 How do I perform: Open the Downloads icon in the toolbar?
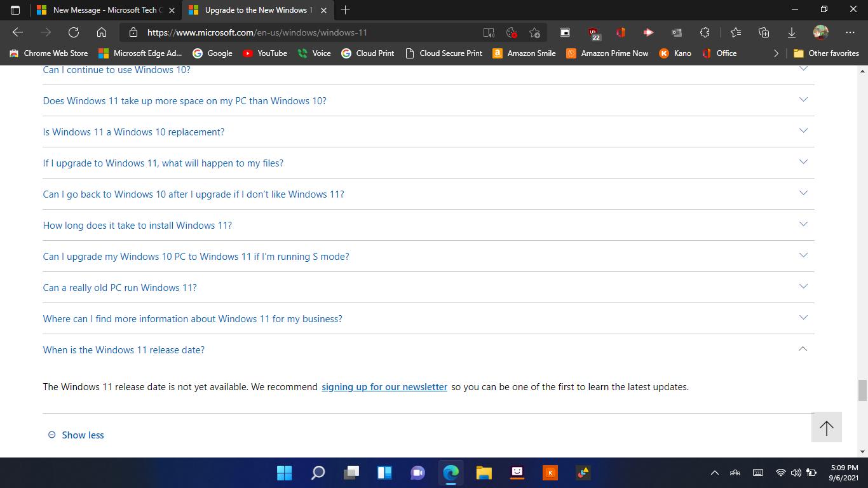[x=790, y=32]
